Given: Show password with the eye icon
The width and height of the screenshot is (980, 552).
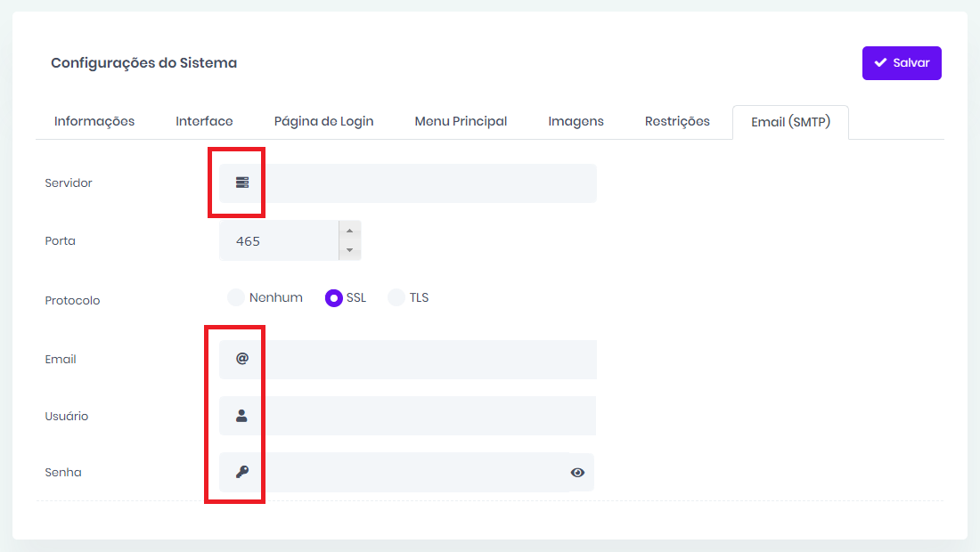Looking at the screenshot, I should pyautogui.click(x=577, y=473).
